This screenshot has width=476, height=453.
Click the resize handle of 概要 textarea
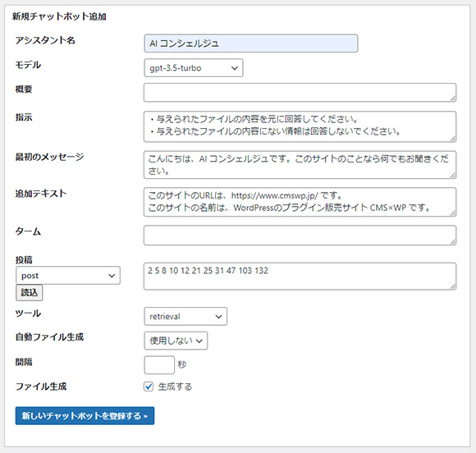(x=453, y=98)
